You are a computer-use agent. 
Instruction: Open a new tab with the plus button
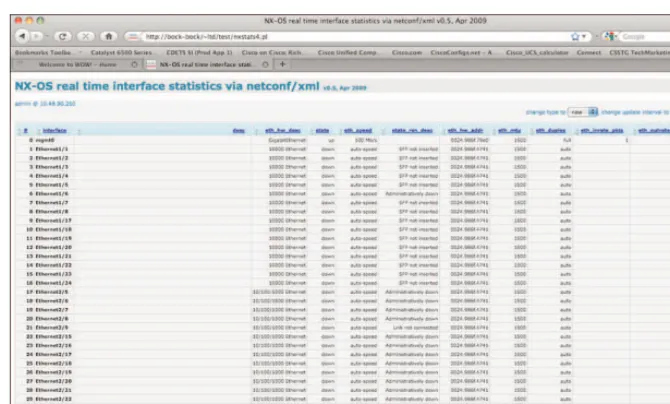coord(282,65)
